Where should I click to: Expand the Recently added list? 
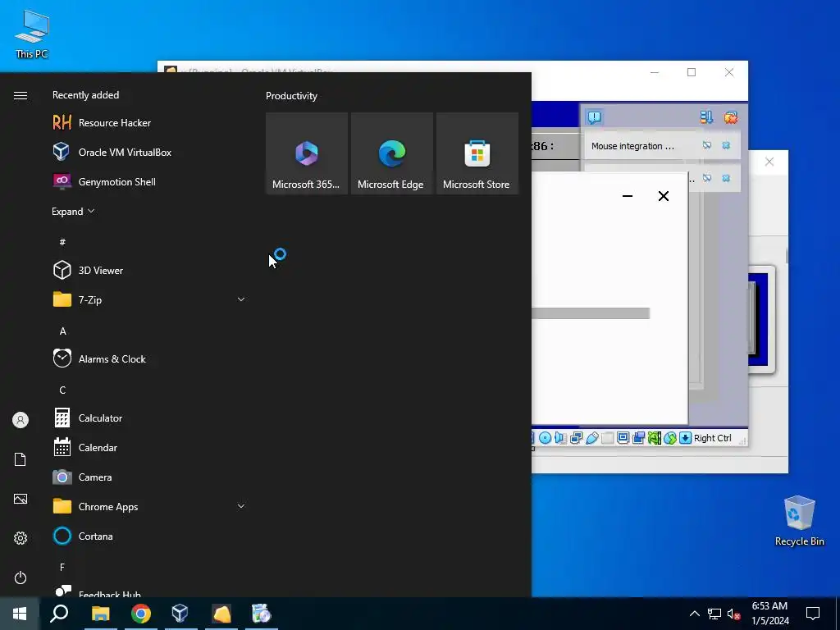[73, 211]
